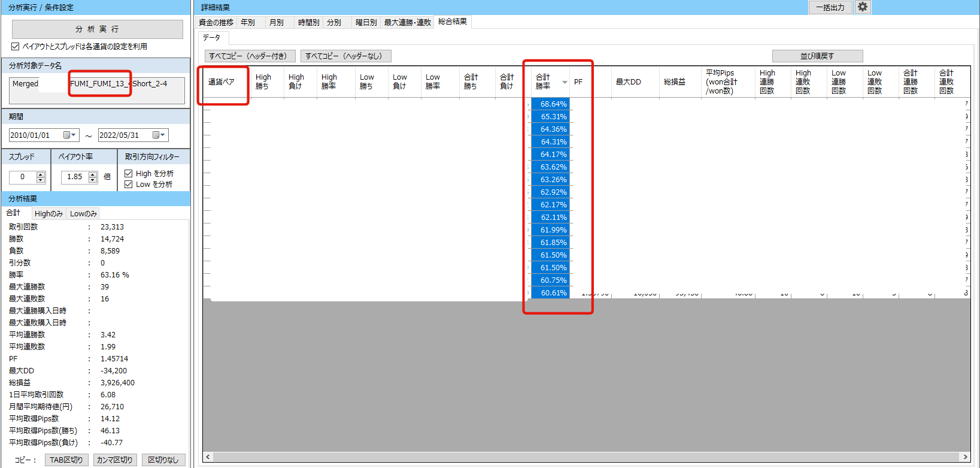Decrease the payout rate 1.85 stepper
This screenshot has height=468, width=980.
pyautogui.click(x=93, y=180)
